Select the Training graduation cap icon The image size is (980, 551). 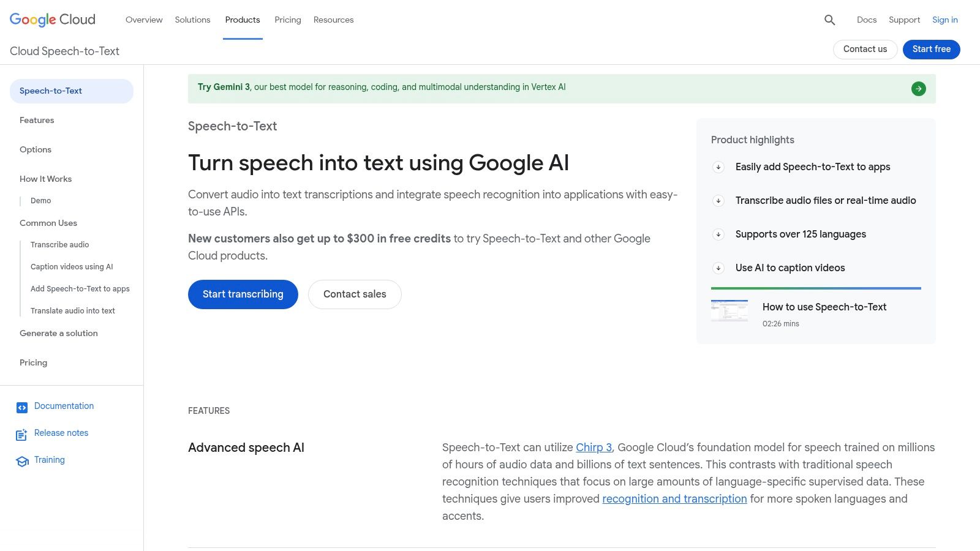pos(21,462)
